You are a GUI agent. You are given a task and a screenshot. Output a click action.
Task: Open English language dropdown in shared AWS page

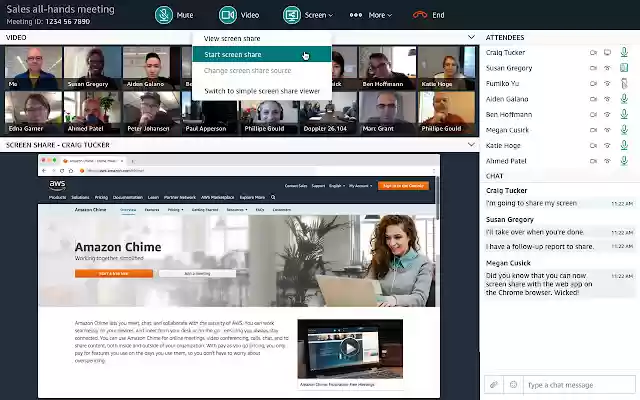click(337, 186)
